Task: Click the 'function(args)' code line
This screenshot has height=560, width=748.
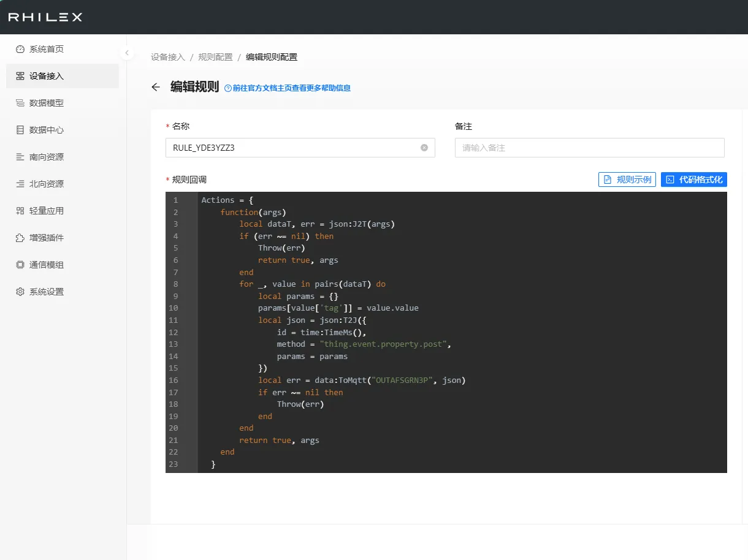Action: coord(253,212)
